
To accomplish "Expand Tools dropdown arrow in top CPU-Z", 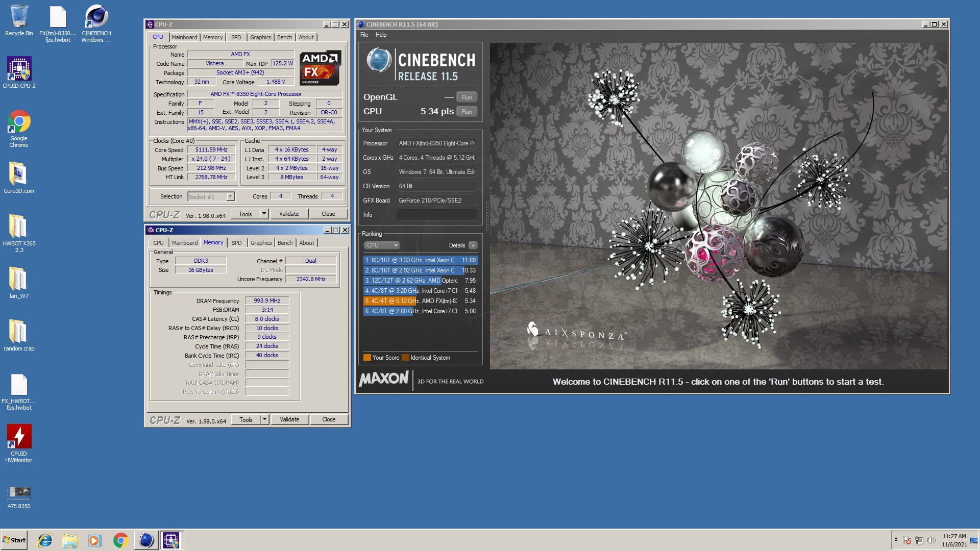I will tap(264, 214).
